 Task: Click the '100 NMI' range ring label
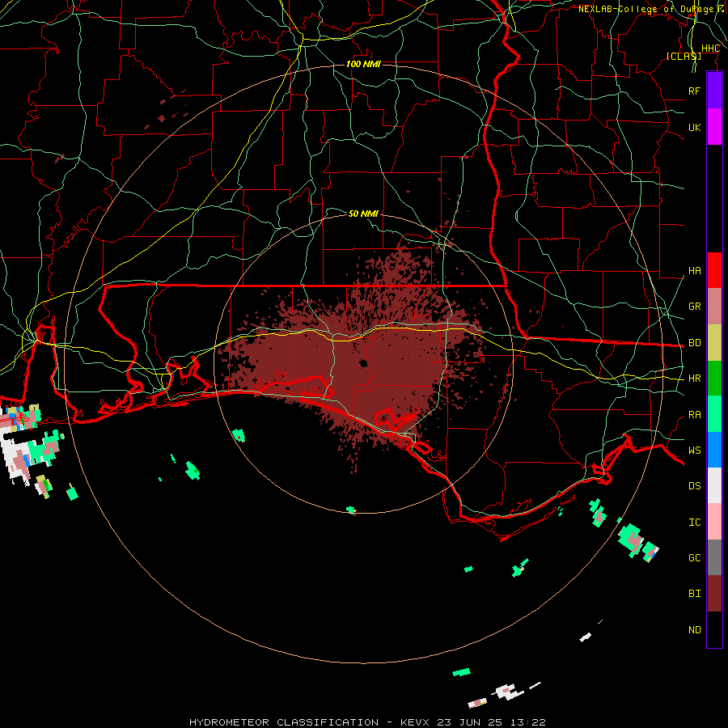(363, 64)
